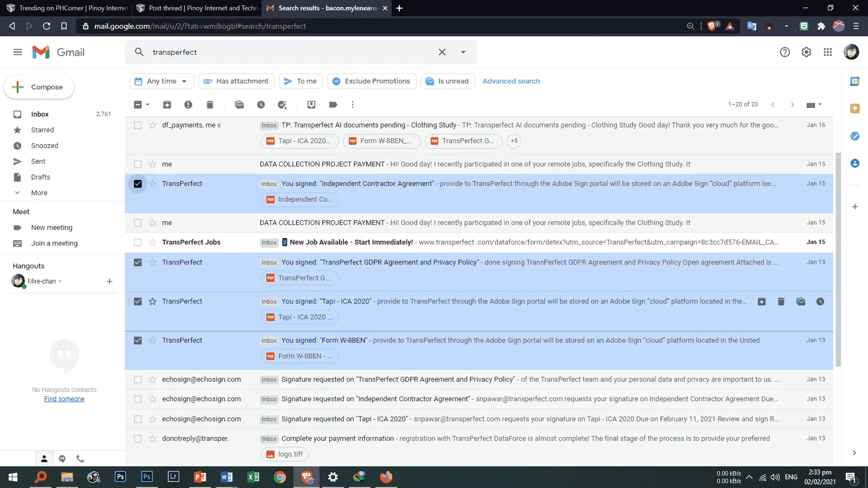Open logo.tiff attachment chip
This screenshot has width=868, height=488.
click(x=285, y=454)
